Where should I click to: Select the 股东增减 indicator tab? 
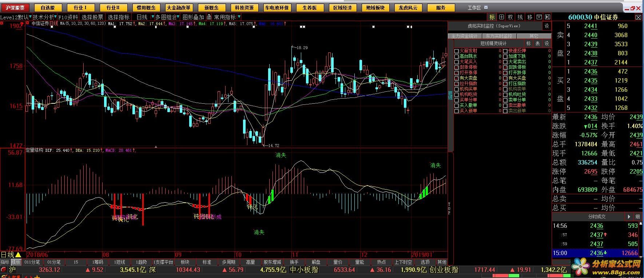click(x=272, y=262)
